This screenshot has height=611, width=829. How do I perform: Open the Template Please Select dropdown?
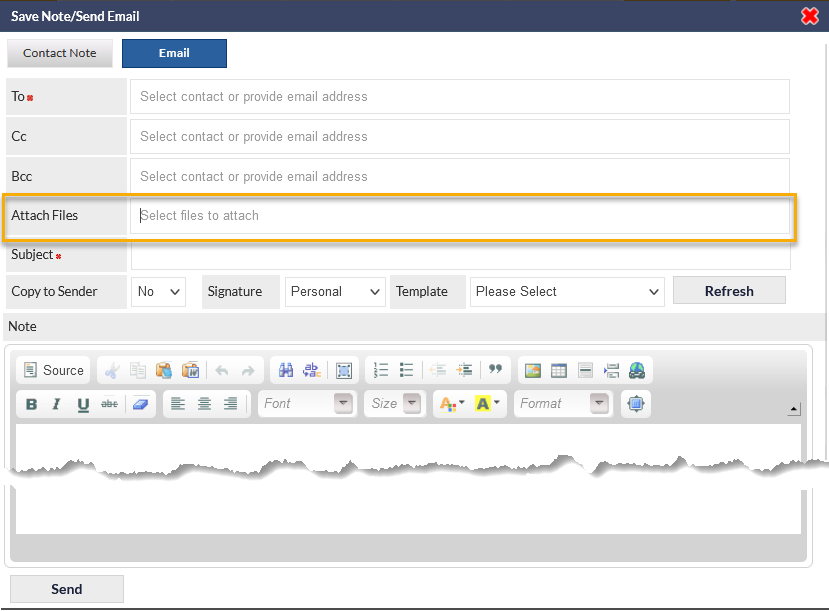tap(567, 292)
